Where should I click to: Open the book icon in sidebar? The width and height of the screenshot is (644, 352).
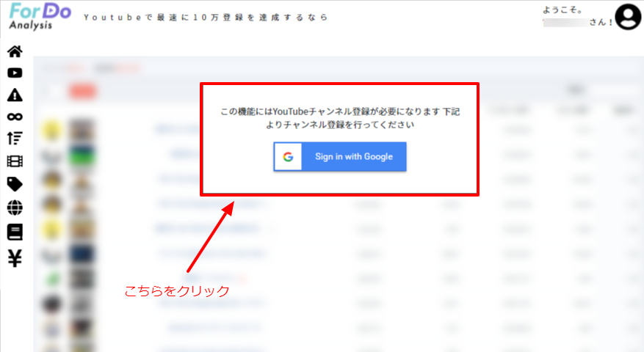[x=15, y=232]
